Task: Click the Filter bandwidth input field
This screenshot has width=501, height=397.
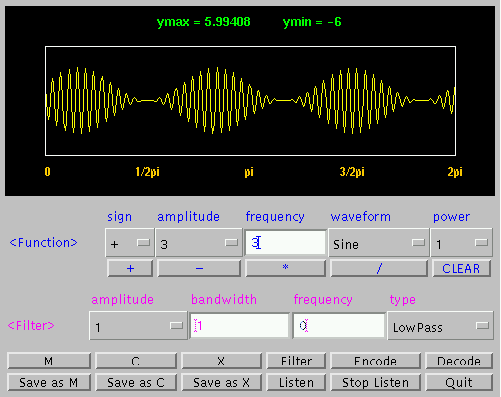Action: (239, 326)
